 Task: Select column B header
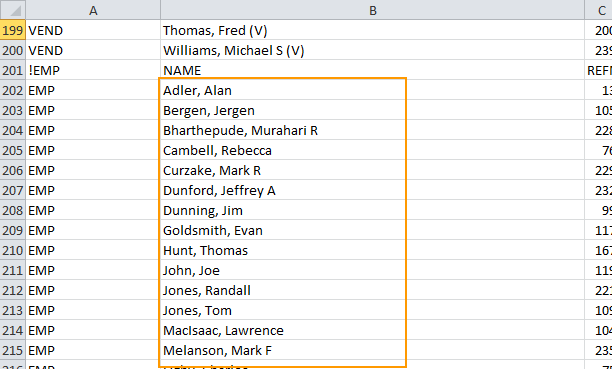pos(372,10)
